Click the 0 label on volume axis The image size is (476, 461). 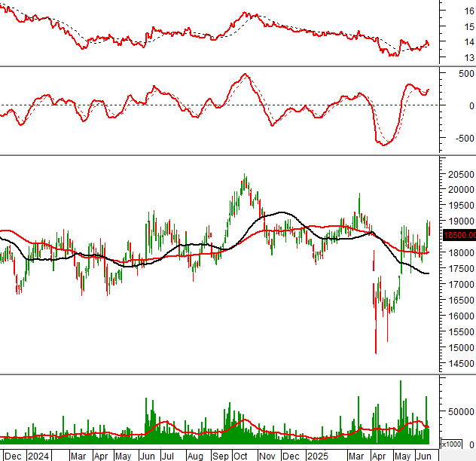(471, 445)
